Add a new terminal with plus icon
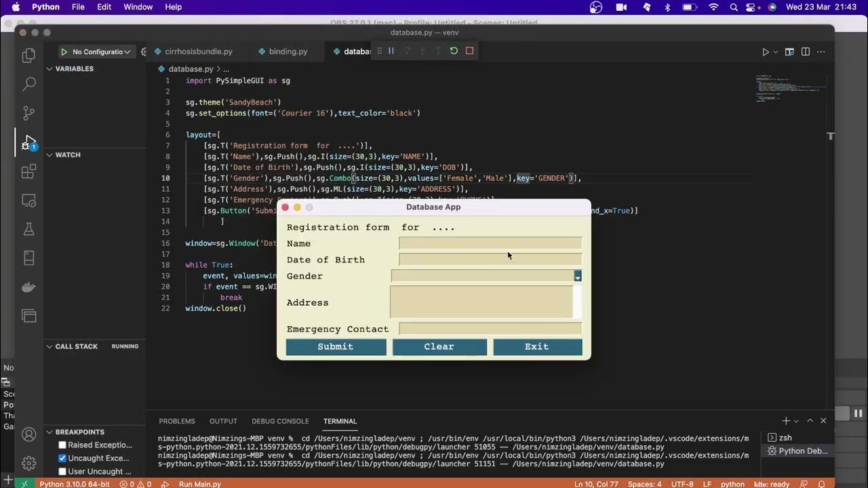 click(x=786, y=421)
